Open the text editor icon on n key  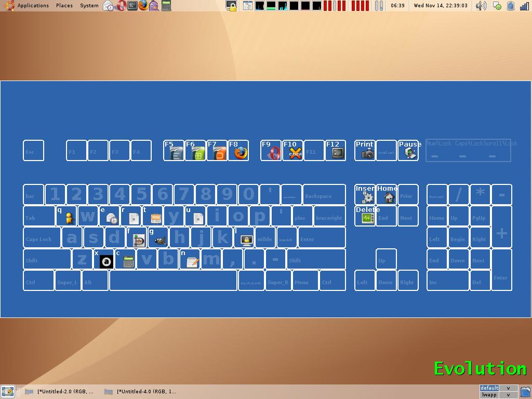pyautogui.click(x=192, y=262)
